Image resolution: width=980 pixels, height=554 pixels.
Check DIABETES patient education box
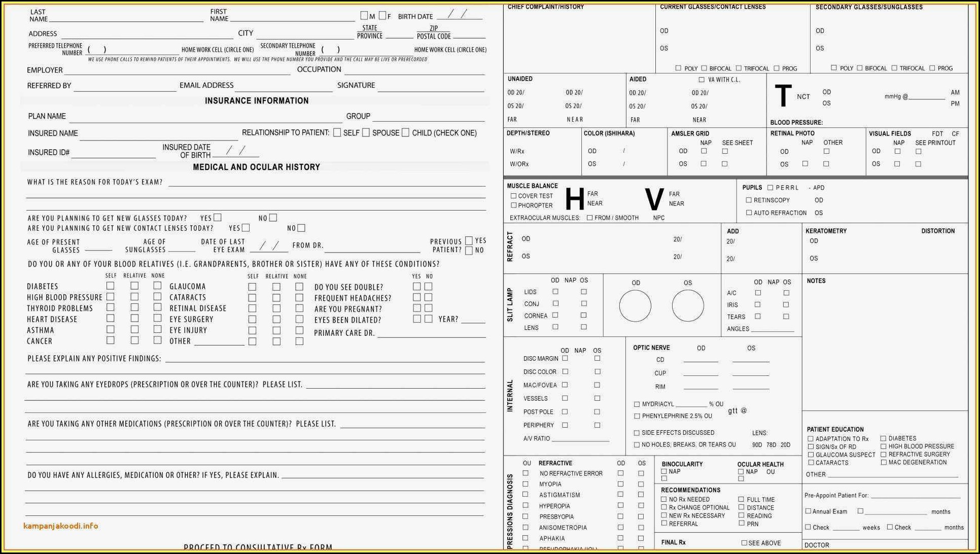[883, 438]
